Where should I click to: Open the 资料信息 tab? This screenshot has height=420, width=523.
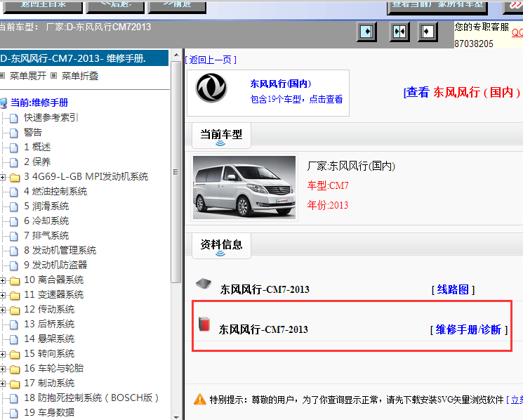pyautogui.click(x=221, y=246)
